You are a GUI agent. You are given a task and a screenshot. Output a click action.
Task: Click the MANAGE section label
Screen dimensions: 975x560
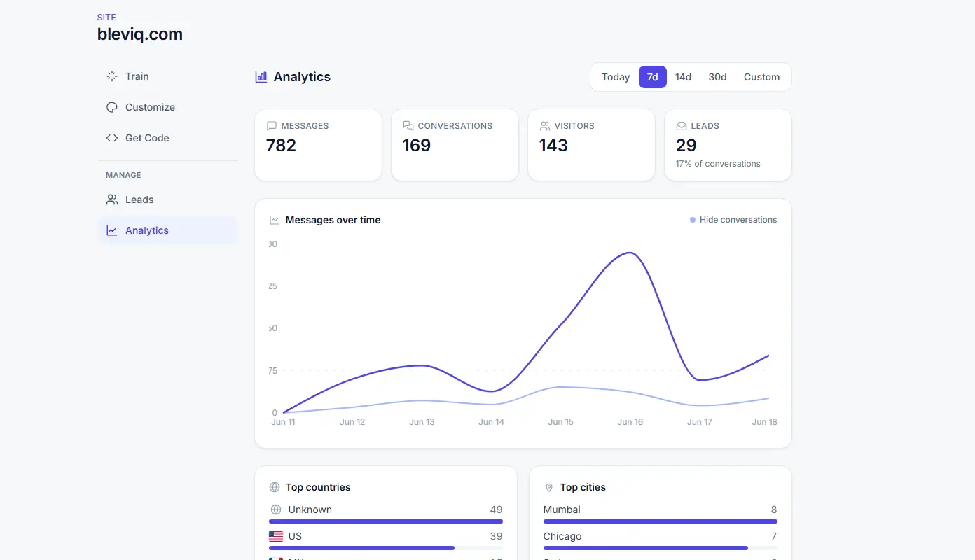[123, 175]
